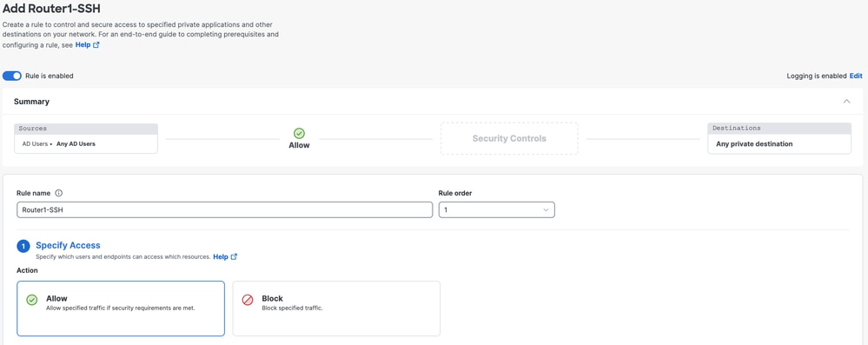Click the Rule name info icon
The width and height of the screenshot is (868, 345).
(x=59, y=193)
